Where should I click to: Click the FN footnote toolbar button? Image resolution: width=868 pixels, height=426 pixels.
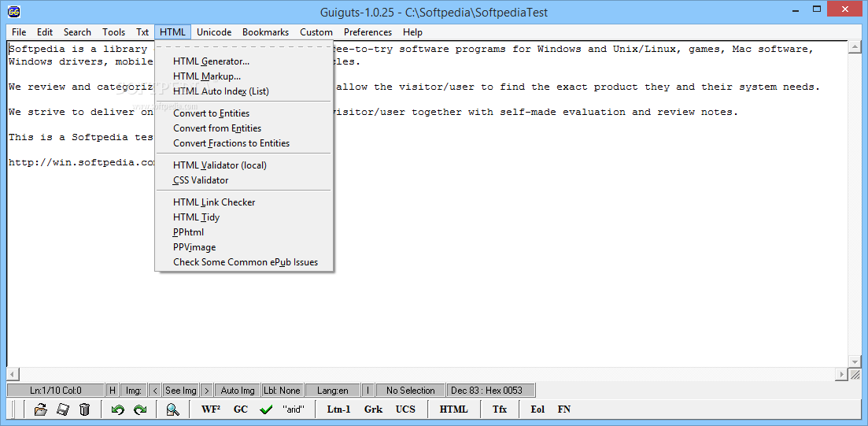[564, 410]
